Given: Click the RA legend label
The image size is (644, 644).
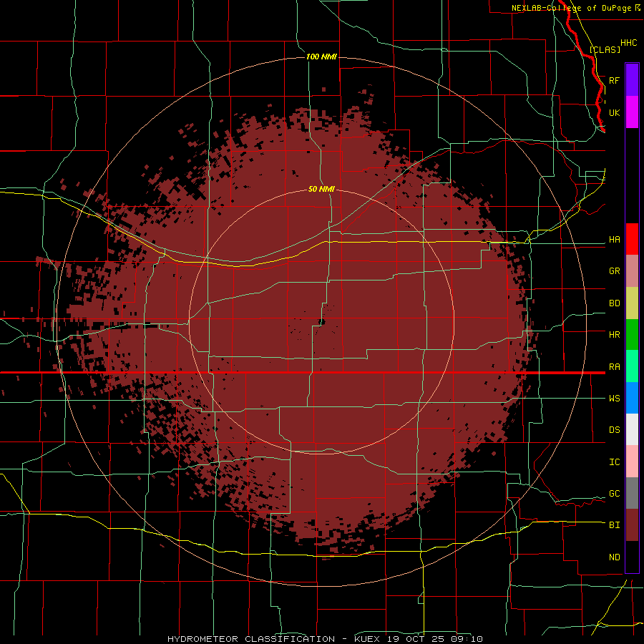Looking at the screenshot, I should (x=614, y=367).
